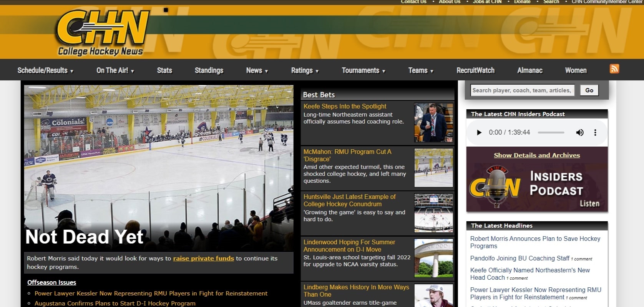The width and height of the screenshot is (644, 307).
Task: Open Show Details and Archives link
Action: tap(537, 155)
